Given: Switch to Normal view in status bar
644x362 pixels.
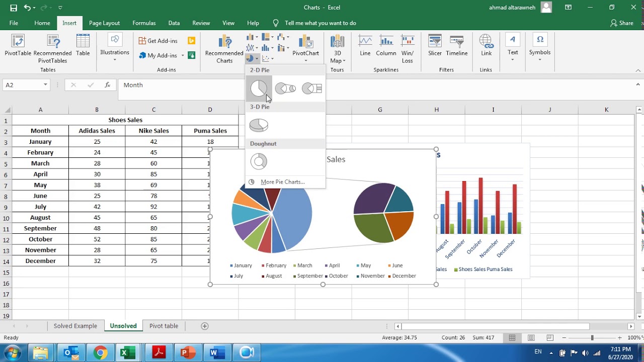Looking at the screenshot, I should click(512, 338).
